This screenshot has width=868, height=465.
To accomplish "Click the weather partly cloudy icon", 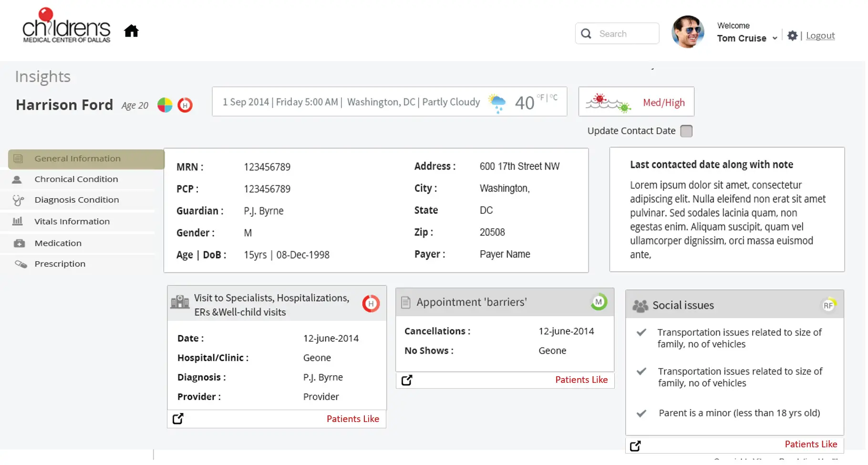I will click(497, 103).
